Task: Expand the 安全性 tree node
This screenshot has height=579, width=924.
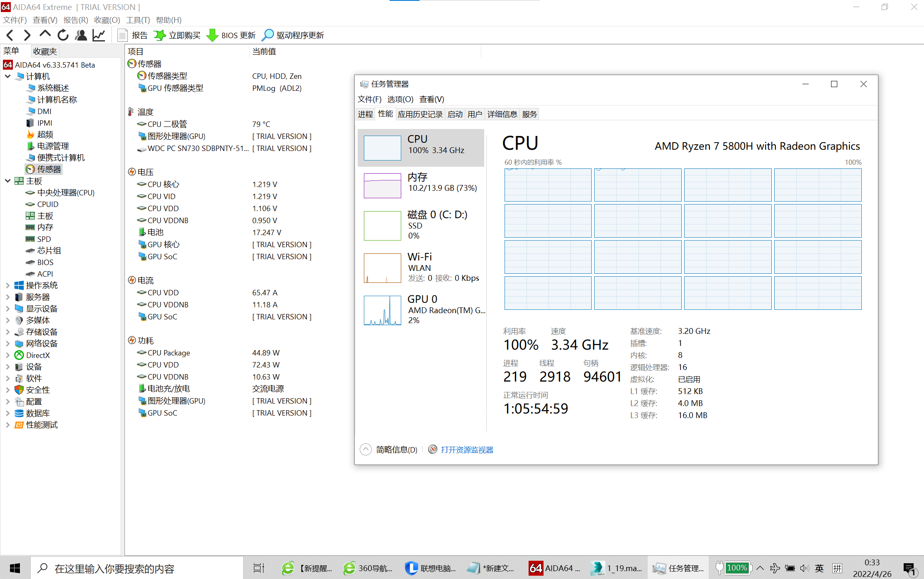Action: point(7,390)
